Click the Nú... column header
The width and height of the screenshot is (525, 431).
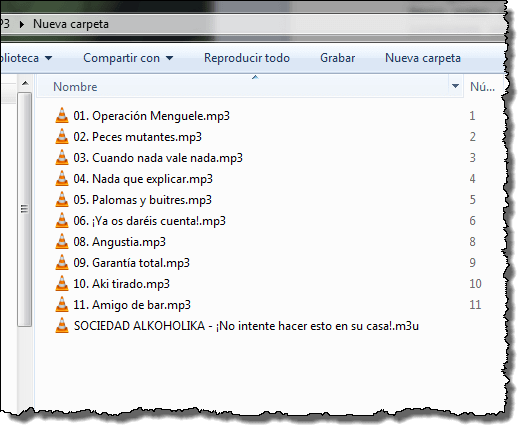pyautogui.click(x=482, y=87)
